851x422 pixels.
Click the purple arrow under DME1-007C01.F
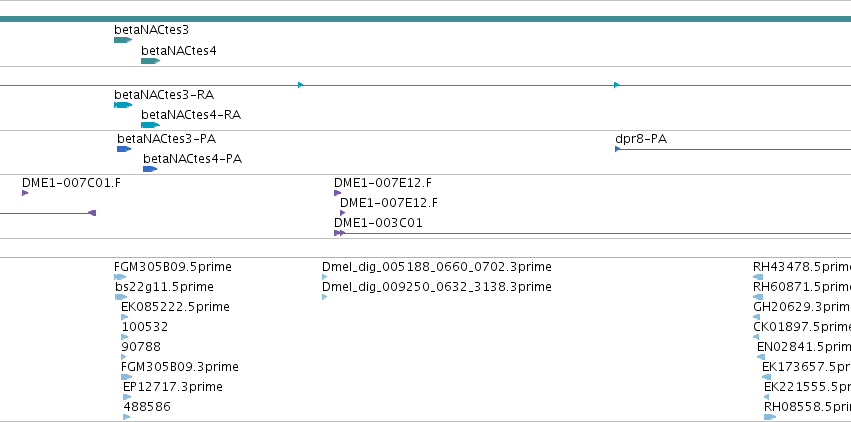coord(25,193)
